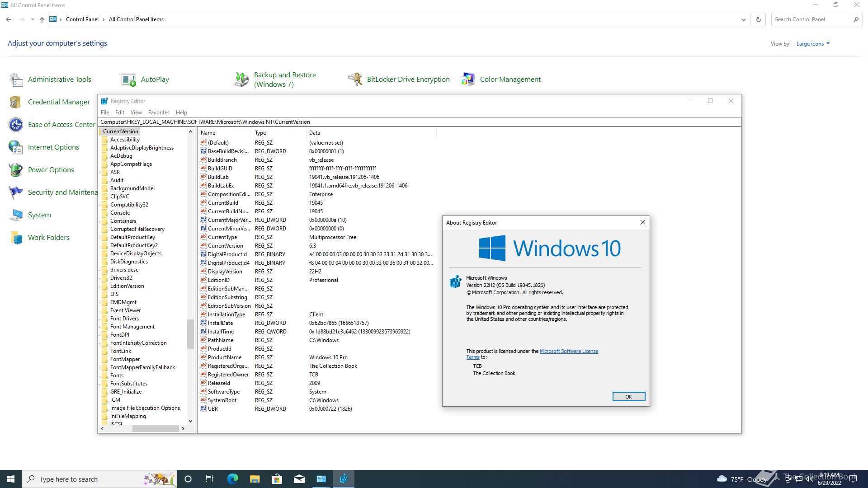Select the DisplayVersion value row
The image size is (868, 488).
pyautogui.click(x=316, y=272)
